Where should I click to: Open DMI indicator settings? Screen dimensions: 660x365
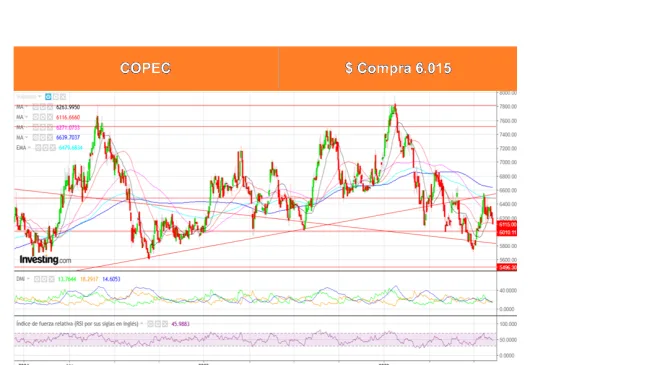coord(37,279)
